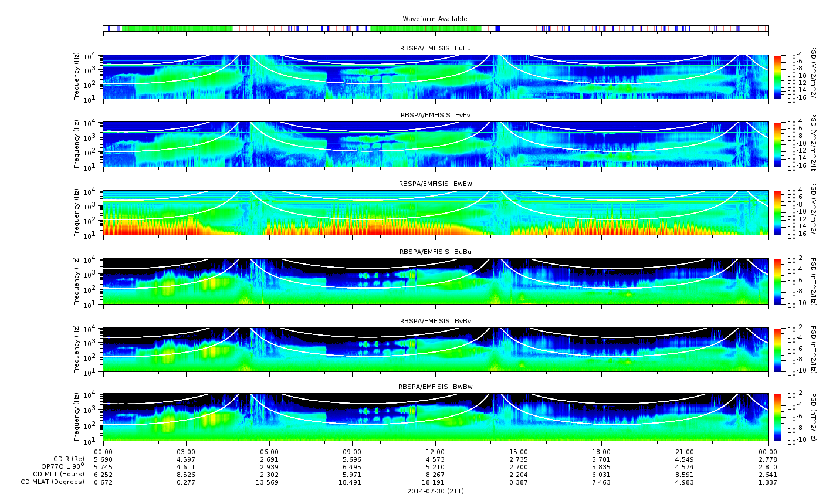Select the CD MLT (Hours) row label
826x504 pixels.
(x=59, y=474)
